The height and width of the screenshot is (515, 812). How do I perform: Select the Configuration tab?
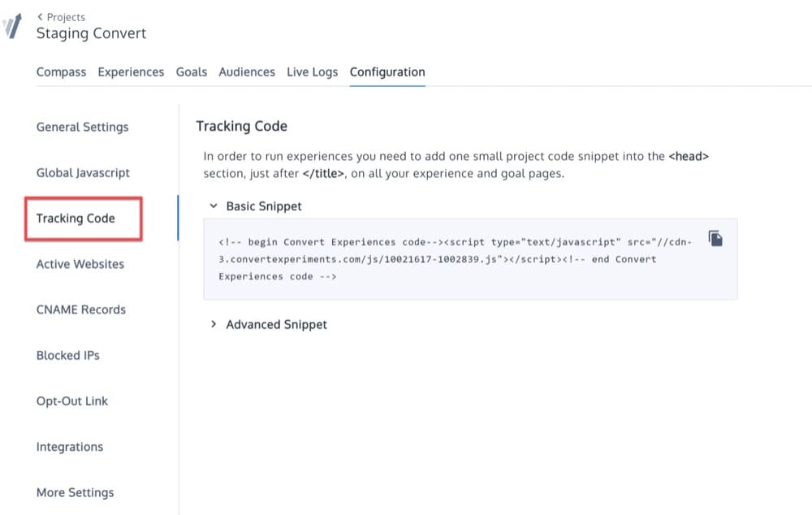click(x=387, y=72)
